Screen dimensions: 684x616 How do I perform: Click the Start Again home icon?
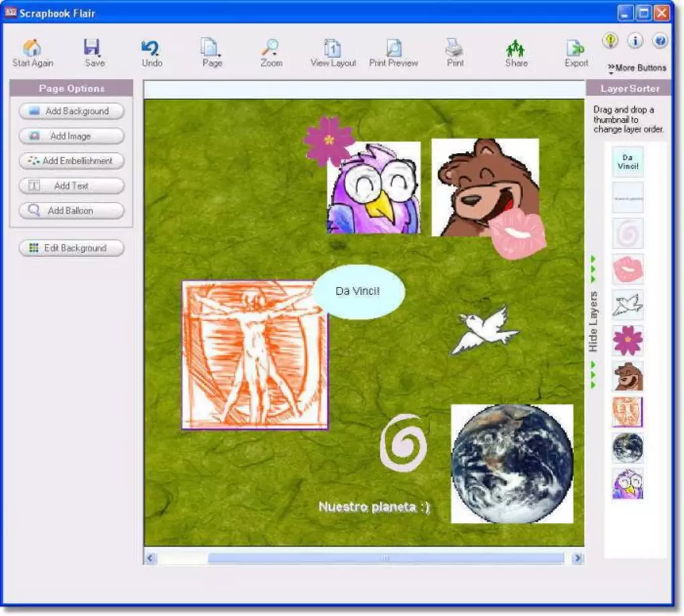click(x=32, y=48)
